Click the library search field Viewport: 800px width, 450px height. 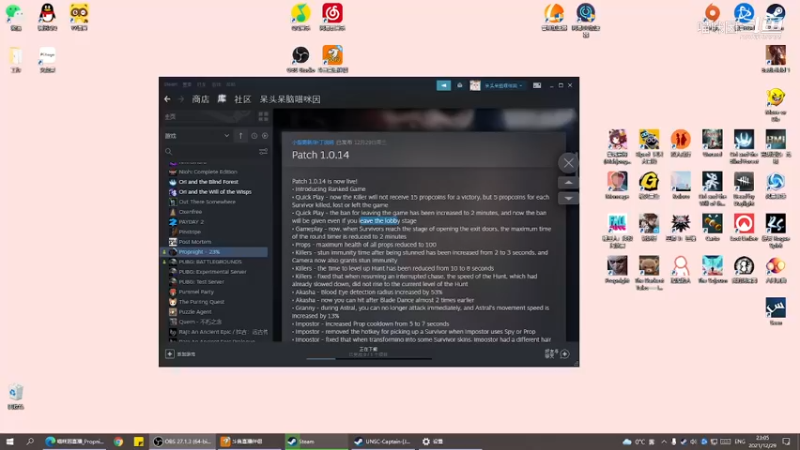pyautogui.click(x=211, y=152)
